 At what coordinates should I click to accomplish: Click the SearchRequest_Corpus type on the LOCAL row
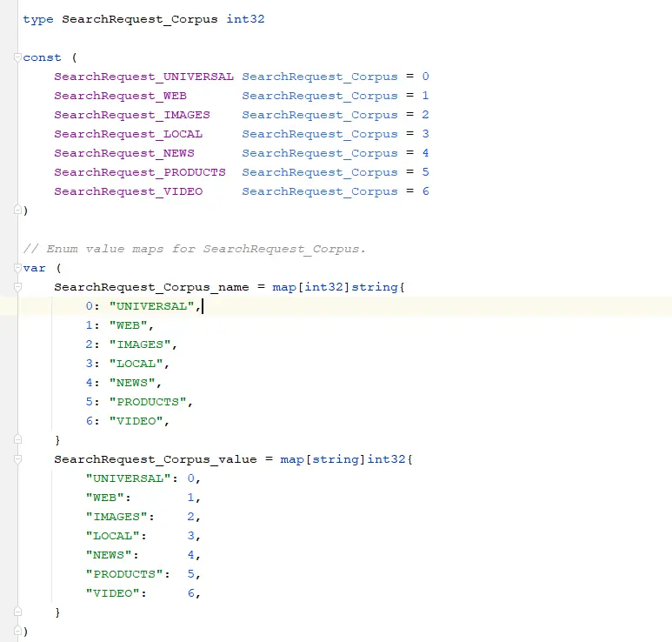pyautogui.click(x=320, y=134)
